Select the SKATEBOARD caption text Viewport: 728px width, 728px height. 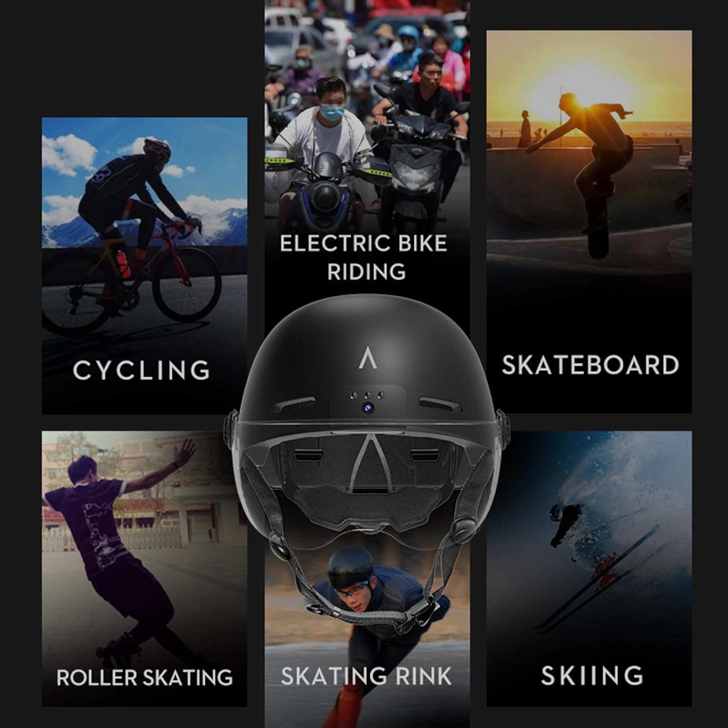click(x=590, y=365)
